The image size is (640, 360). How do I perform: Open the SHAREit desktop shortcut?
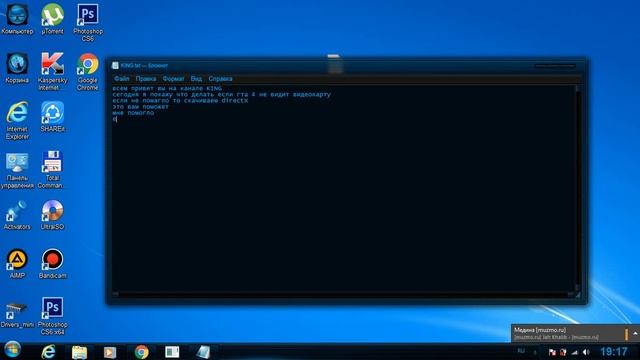tap(52, 117)
